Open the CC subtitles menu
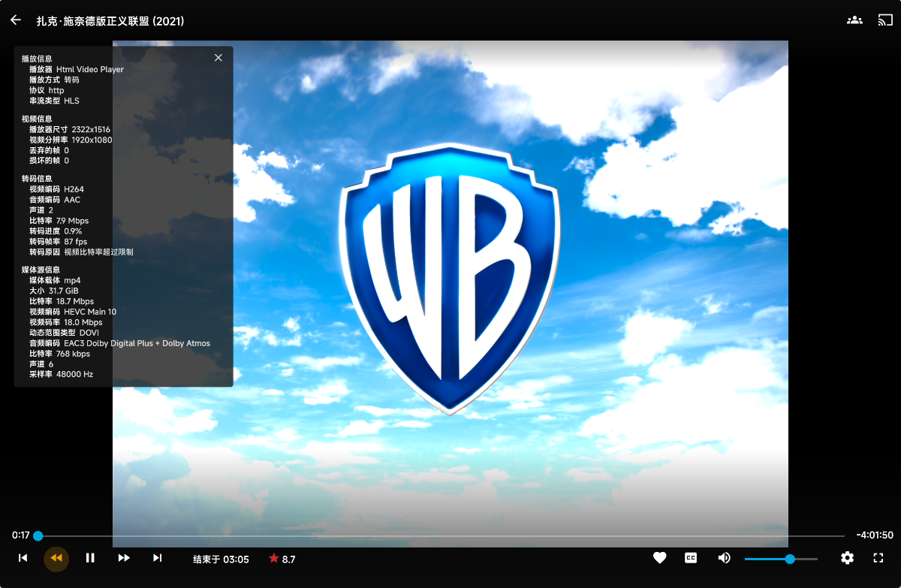This screenshot has width=901, height=588. [x=691, y=558]
